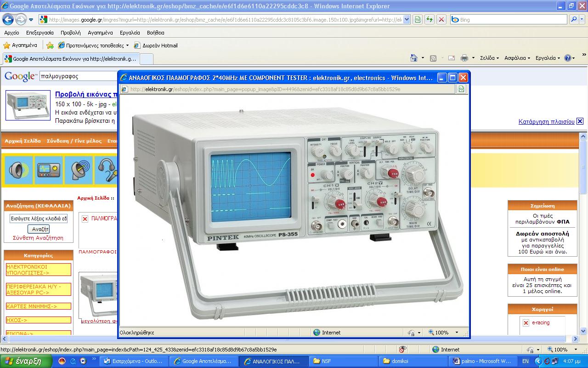The height and width of the screenshot is (368, 588).
Task: Refresh the page with the green arrows icon
Action: click(x=429, y=20)
